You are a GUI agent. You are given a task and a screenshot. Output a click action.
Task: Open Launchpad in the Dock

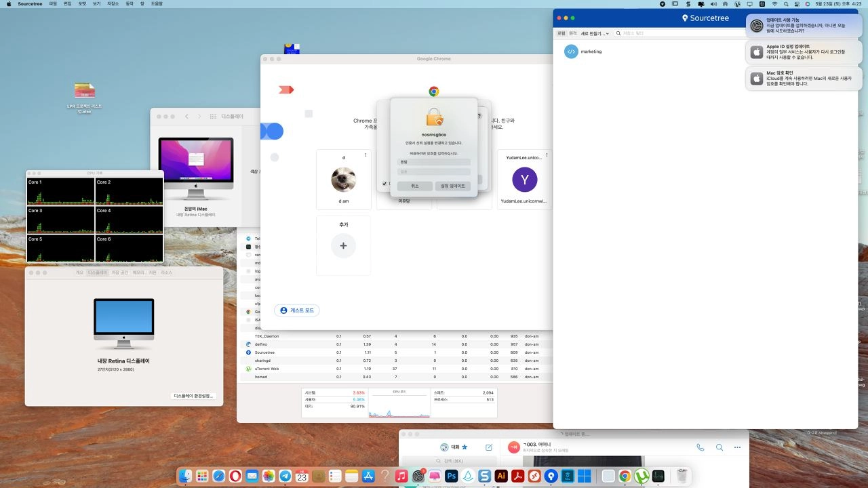[202, 476]
